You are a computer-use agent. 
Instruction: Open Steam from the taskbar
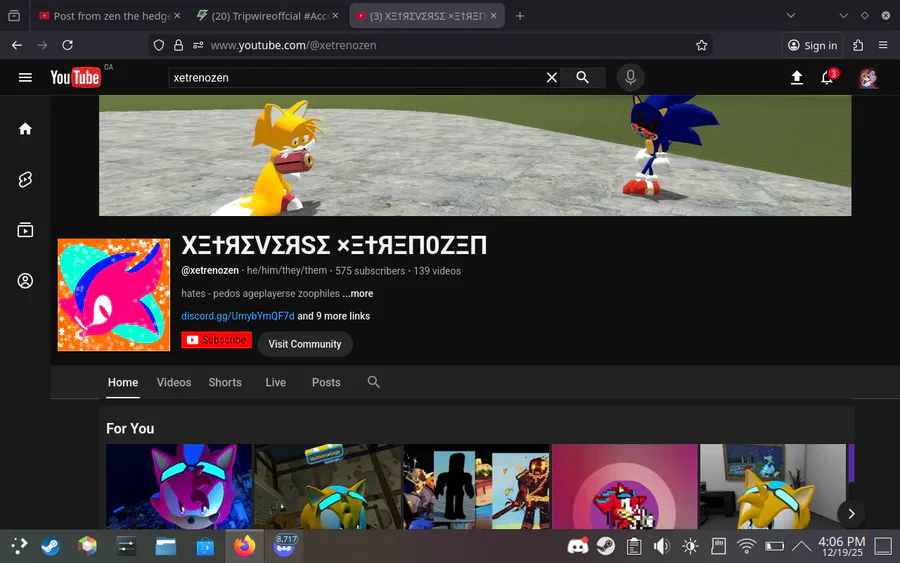[x=50, y=546]
